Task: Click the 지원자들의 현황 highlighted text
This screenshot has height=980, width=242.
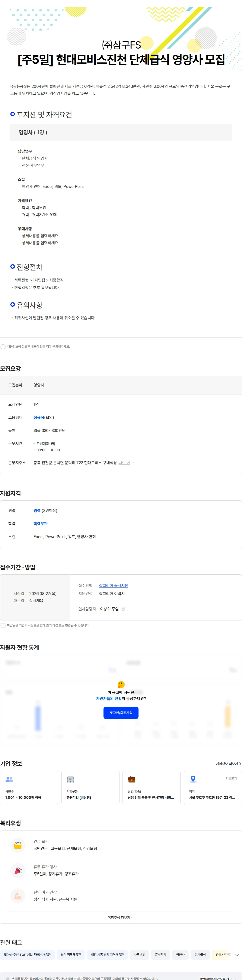Action: (x=109, y=698)
